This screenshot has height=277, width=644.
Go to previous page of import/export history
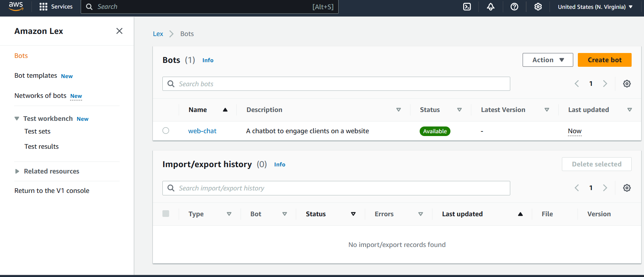(577, 188)
